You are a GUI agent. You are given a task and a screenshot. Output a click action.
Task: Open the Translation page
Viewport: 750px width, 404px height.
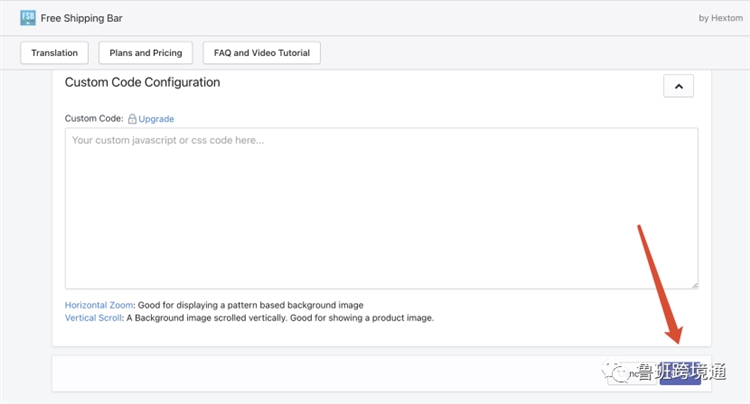(x=54, y=53)
